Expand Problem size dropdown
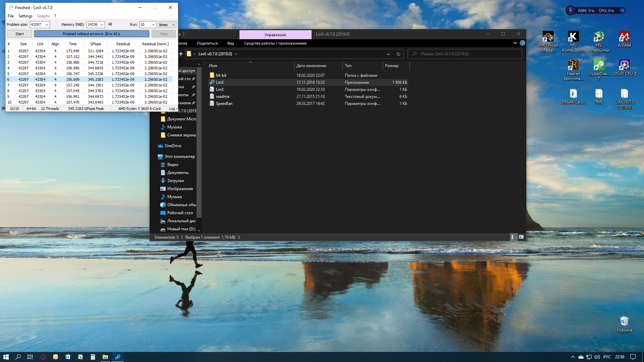Screen dimensions: 644x362 [47, 24]
